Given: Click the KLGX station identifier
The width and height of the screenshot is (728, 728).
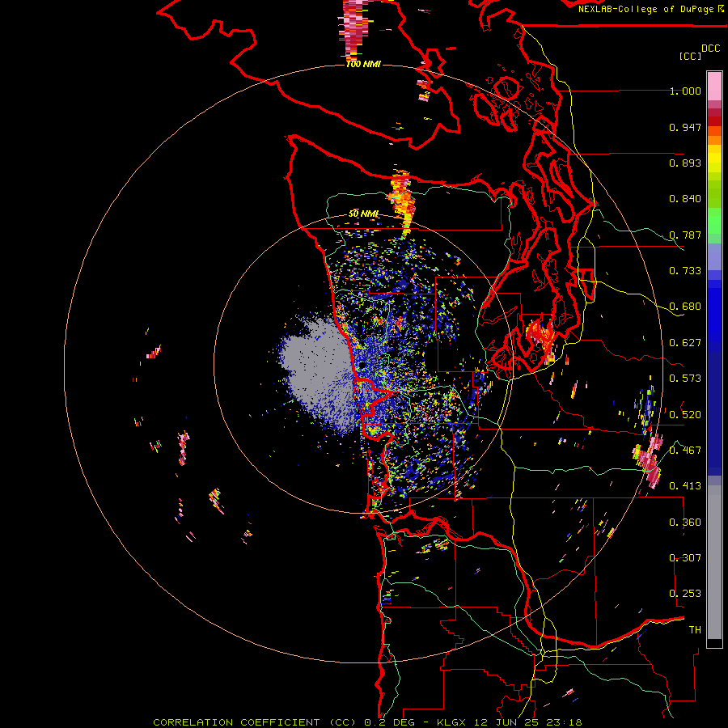Looking at the screenshot, I should pyautogui.click(x=452, y=722).
